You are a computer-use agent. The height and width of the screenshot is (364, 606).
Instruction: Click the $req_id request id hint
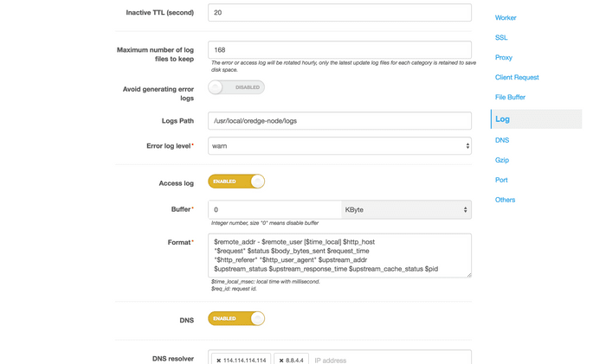pyautogui.click(x=234, y=289)
